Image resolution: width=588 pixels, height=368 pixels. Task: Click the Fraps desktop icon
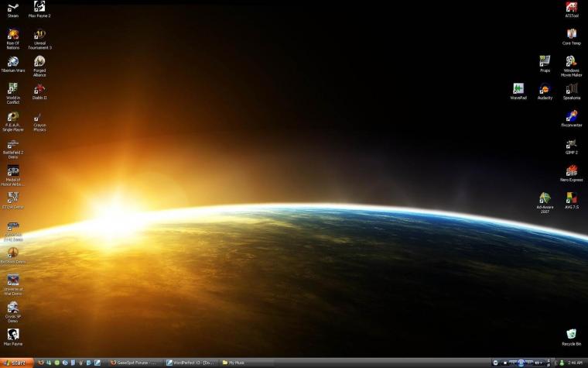[545, 64]
